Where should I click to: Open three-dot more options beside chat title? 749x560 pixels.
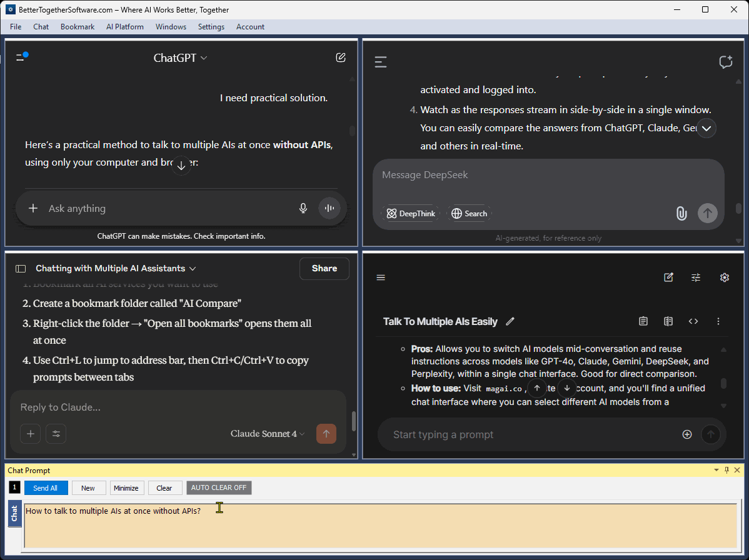718,321
